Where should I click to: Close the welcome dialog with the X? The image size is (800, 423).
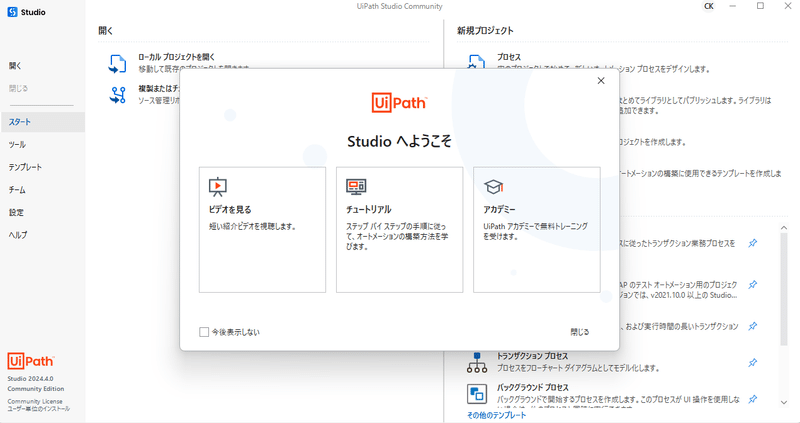[x=601, y=81]
